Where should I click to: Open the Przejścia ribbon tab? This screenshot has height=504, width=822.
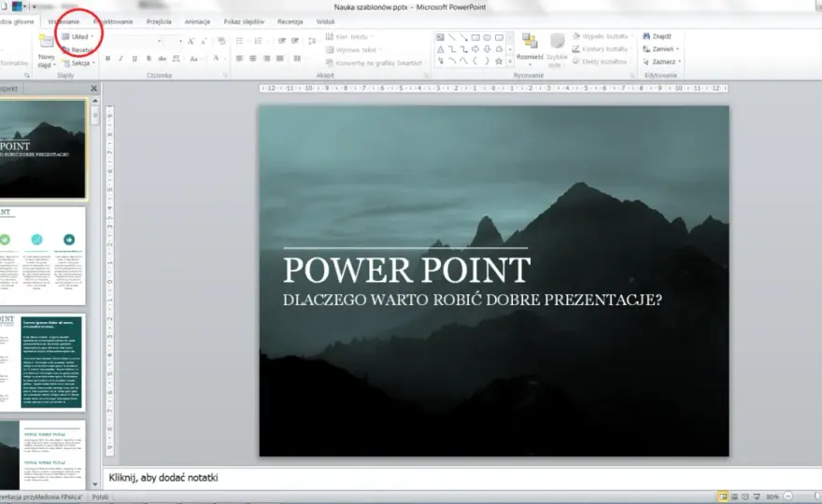[159, 21]
